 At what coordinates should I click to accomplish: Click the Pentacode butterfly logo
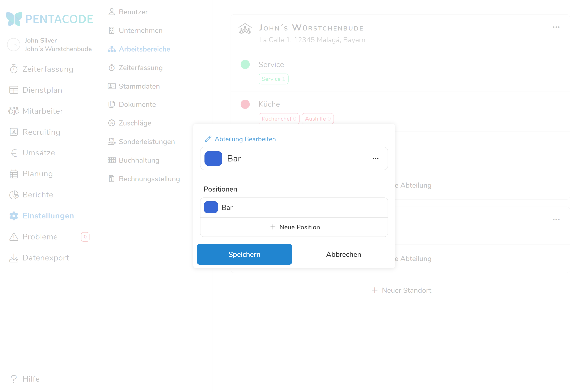14,19
